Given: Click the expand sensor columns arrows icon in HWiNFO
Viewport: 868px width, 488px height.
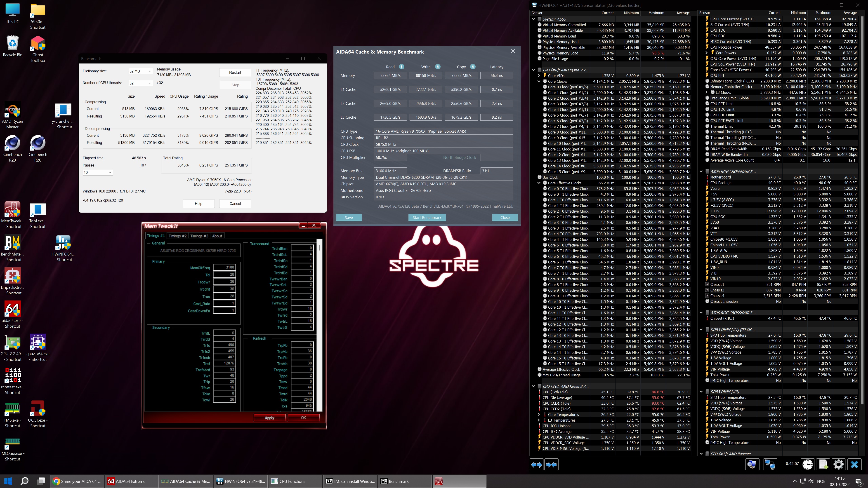Looking at the screenshot, I should (536, 465).
